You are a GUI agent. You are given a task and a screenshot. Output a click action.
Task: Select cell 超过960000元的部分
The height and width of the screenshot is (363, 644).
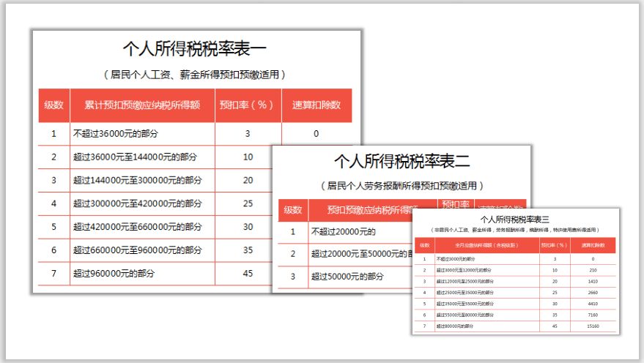[114, 274]
